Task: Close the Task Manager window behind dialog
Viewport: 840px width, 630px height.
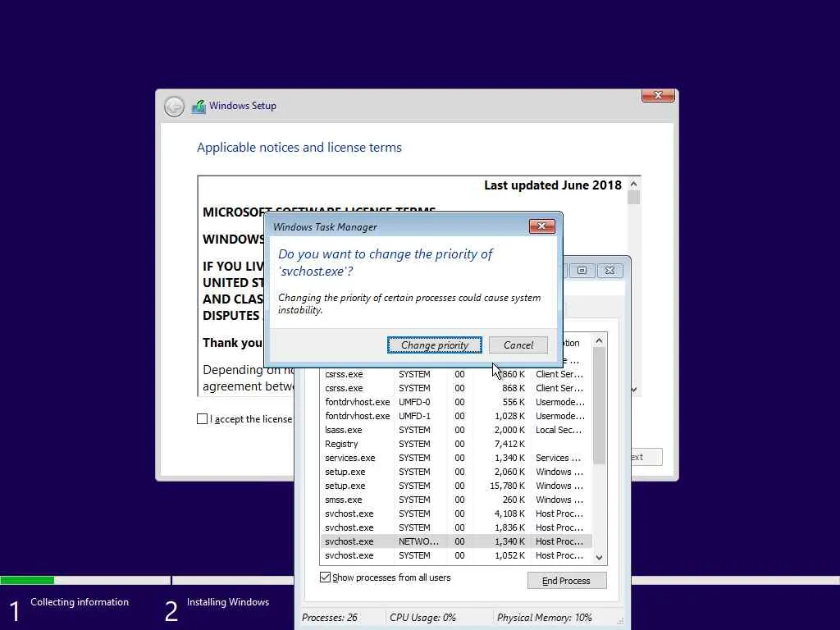Action: (x=609, y=271)
